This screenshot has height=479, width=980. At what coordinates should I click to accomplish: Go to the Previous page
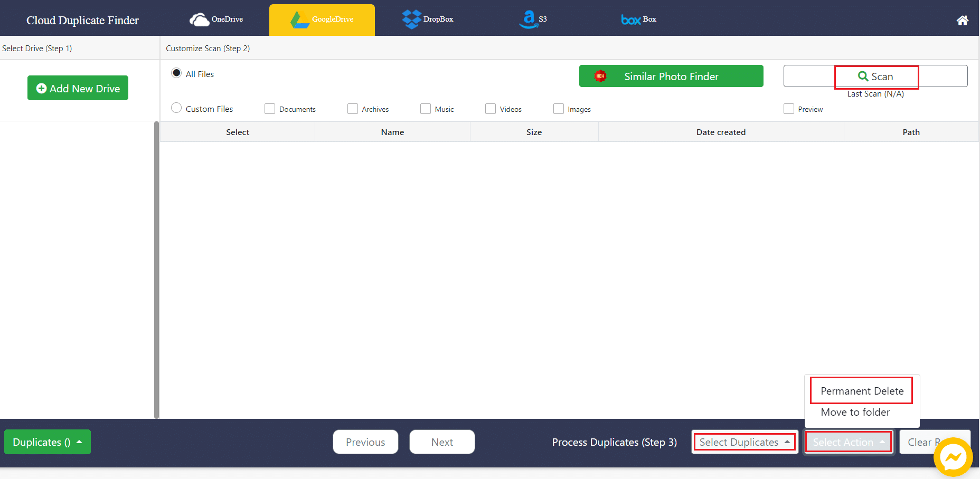coord(365,442)
